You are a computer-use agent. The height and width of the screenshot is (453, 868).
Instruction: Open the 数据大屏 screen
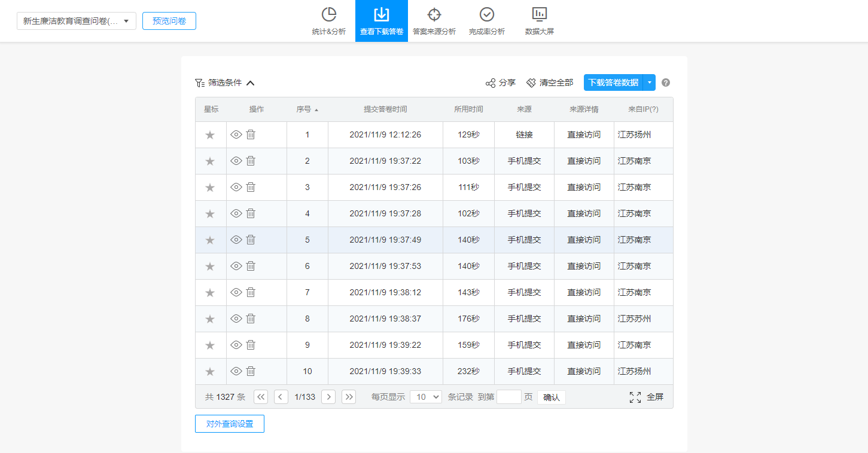539,21
